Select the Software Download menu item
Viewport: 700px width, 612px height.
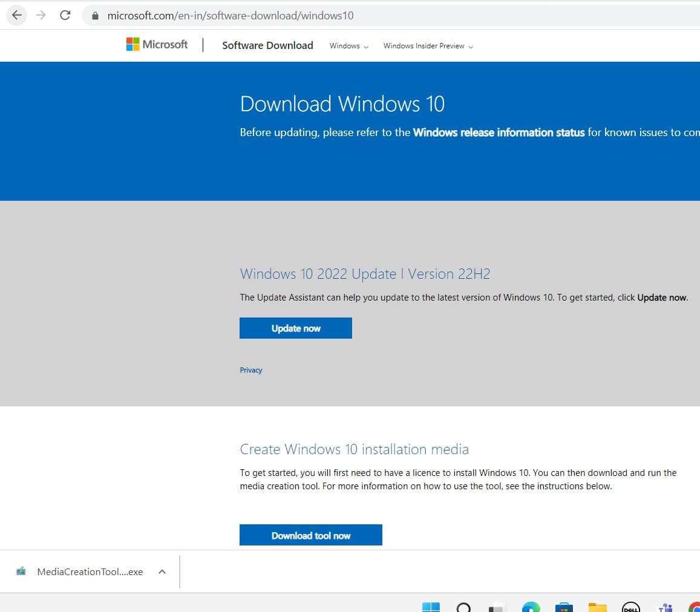[x=267, y=45]
